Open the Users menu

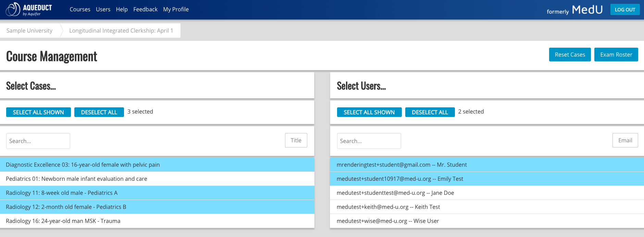(103, 10)
